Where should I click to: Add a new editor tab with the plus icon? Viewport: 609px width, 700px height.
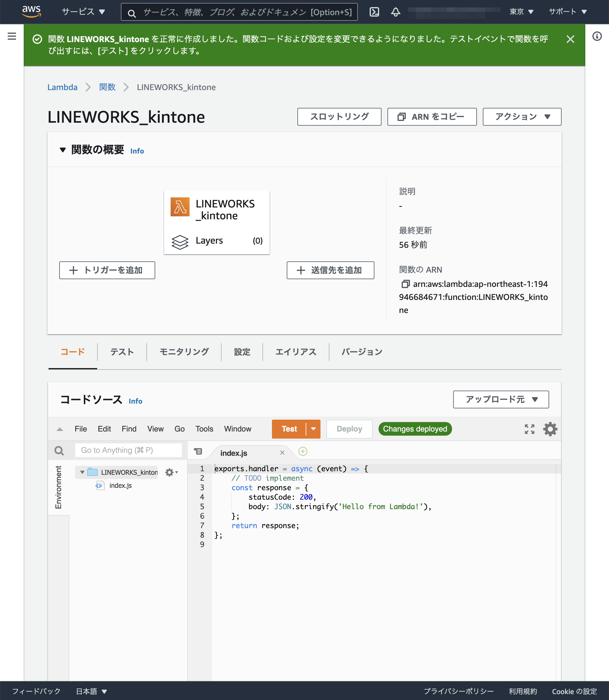303,451
